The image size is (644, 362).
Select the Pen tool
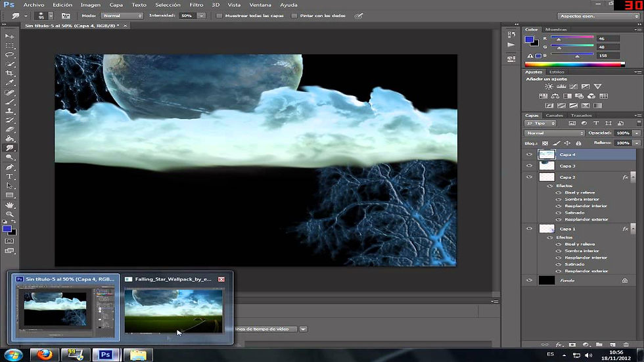pyautogui.click(x=9, y=167)
